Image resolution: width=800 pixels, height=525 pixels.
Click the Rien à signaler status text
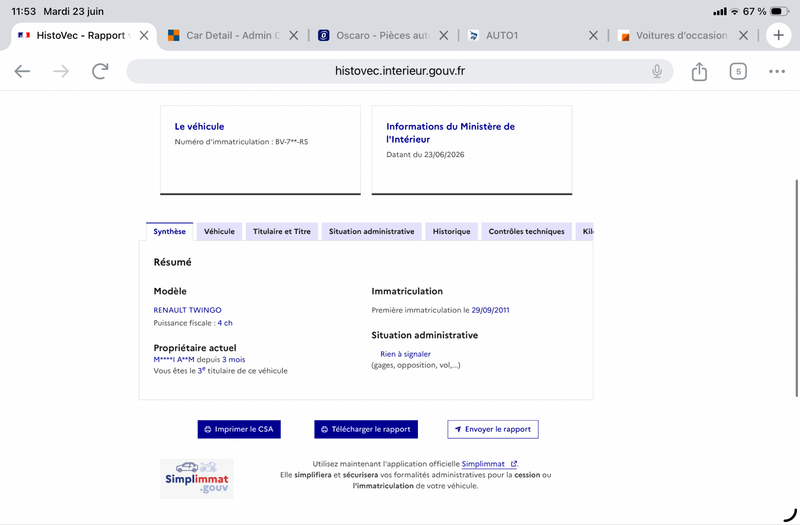[405, 354]
